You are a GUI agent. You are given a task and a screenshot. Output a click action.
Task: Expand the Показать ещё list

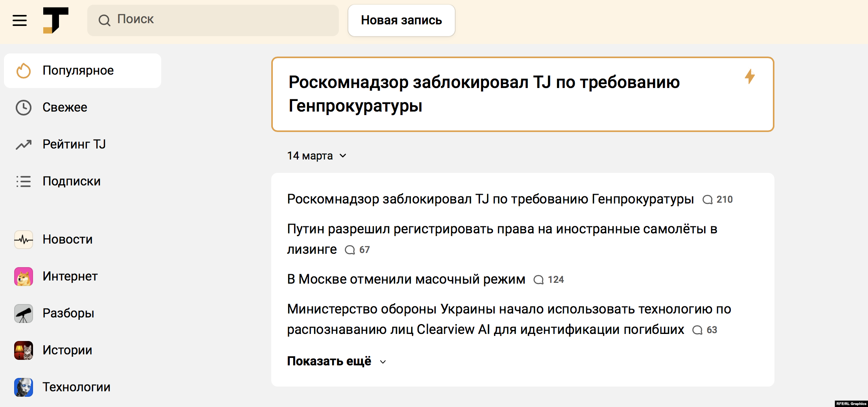(x=336, y=361)
